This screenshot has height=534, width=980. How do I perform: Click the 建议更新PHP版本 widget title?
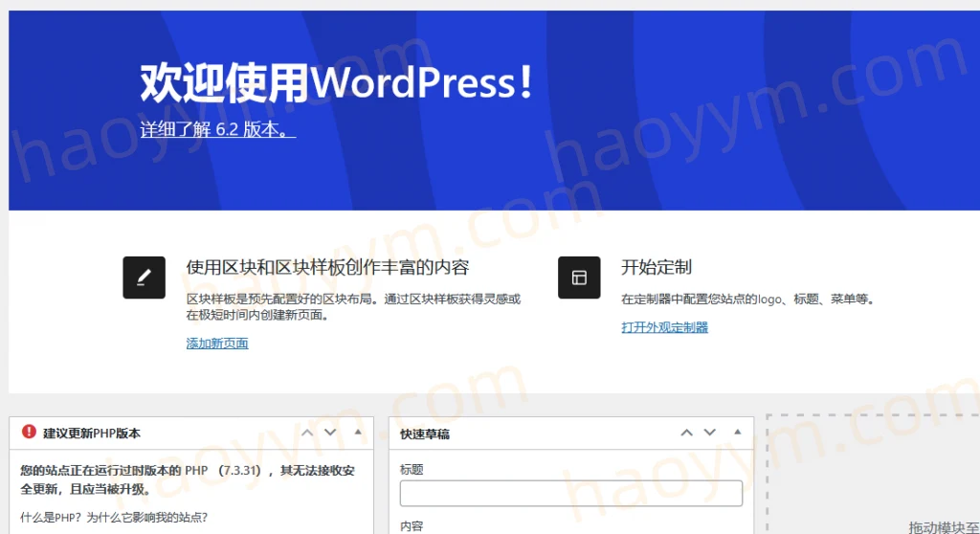tap(91, 434)
